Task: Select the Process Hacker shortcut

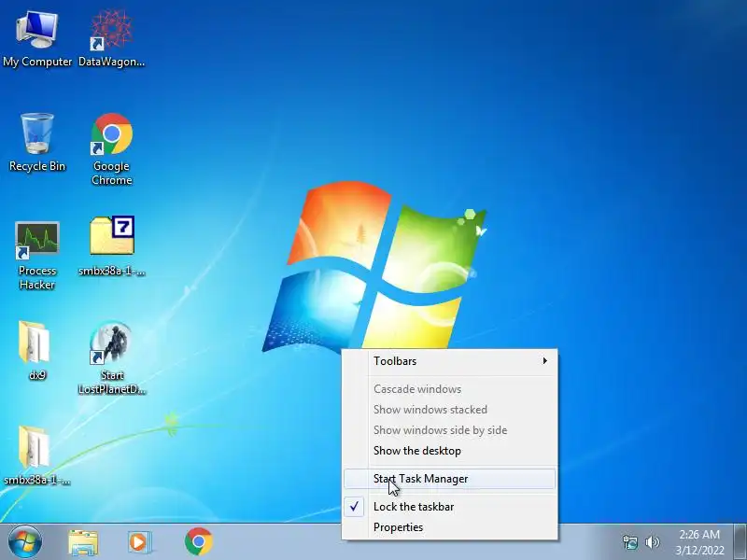Action: coord(37,255)
